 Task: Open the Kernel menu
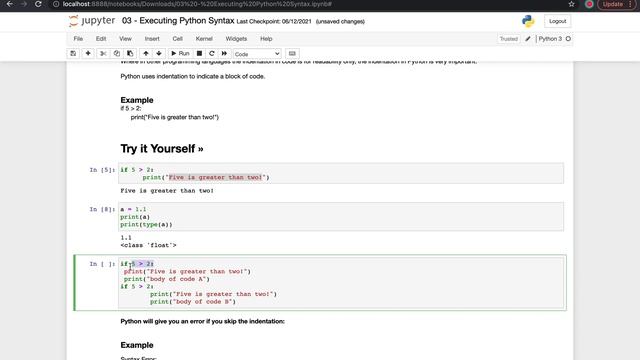click(204, 39)
